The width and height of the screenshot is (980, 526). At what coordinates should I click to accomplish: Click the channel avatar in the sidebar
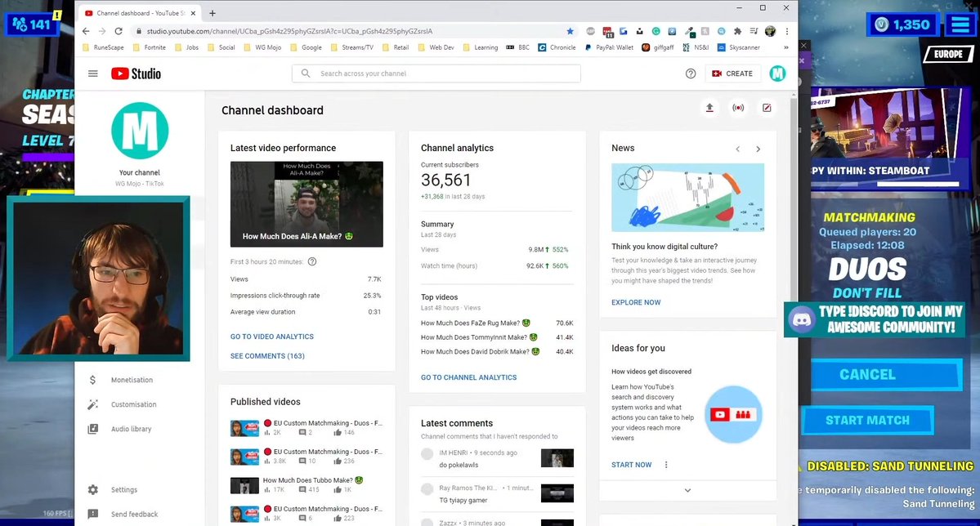140,131
